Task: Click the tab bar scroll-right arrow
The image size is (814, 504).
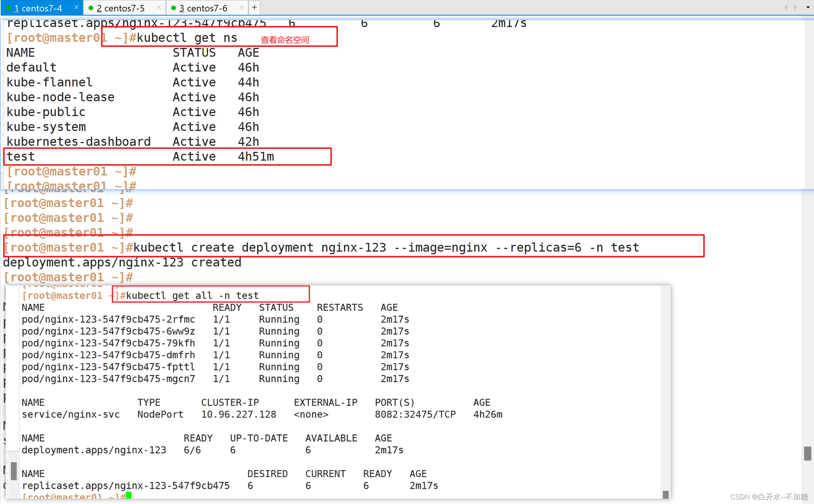Action: pos(795,7)
